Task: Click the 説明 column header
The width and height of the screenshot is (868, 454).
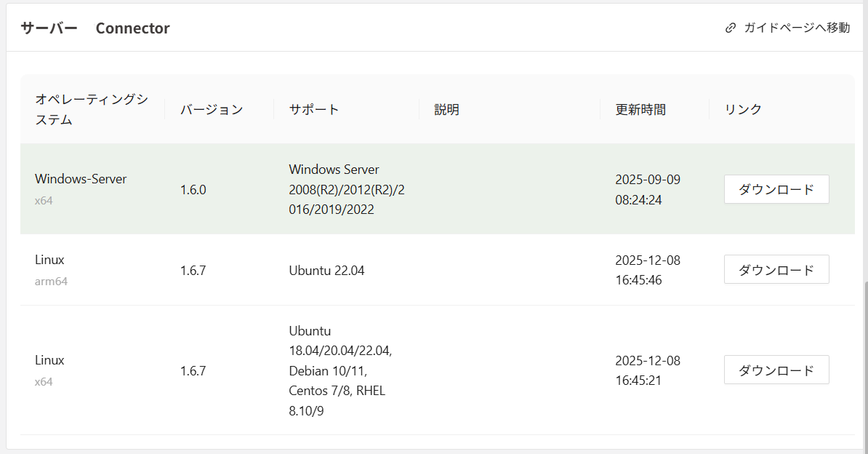Action: pos(446,109)
